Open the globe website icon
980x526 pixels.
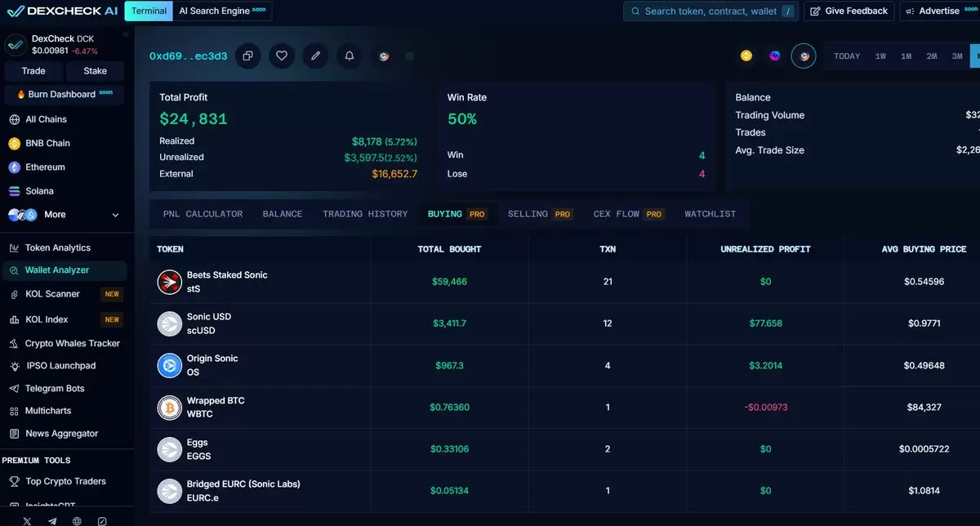point(77,520)
